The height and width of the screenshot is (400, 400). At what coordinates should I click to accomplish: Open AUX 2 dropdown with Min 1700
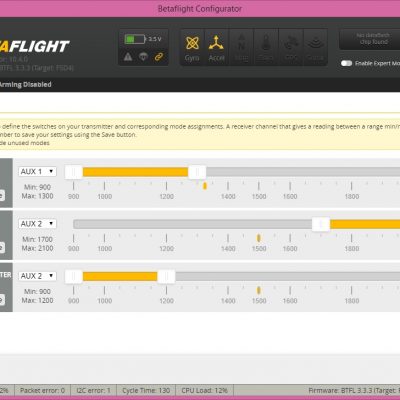tap(37, 224)
